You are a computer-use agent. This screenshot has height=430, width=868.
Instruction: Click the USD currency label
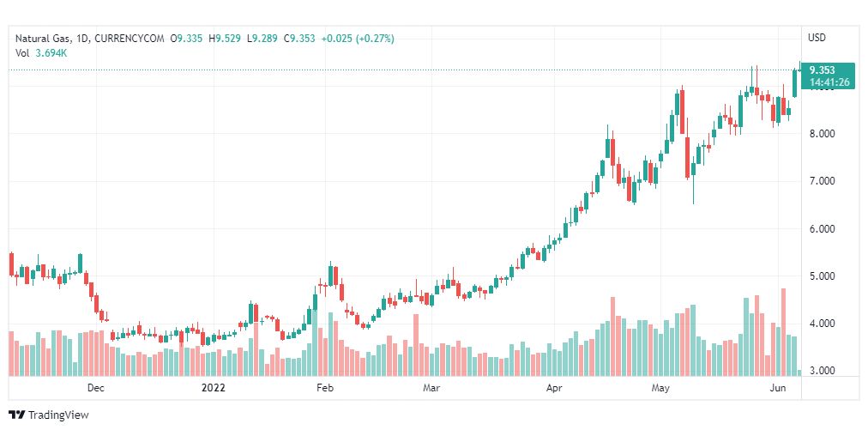tap(817, 39)
